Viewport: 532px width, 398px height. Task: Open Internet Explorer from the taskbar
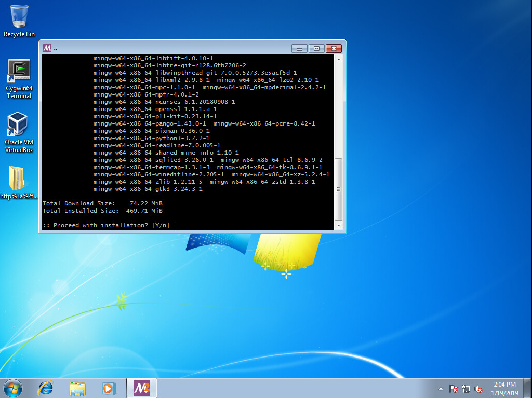46,388
